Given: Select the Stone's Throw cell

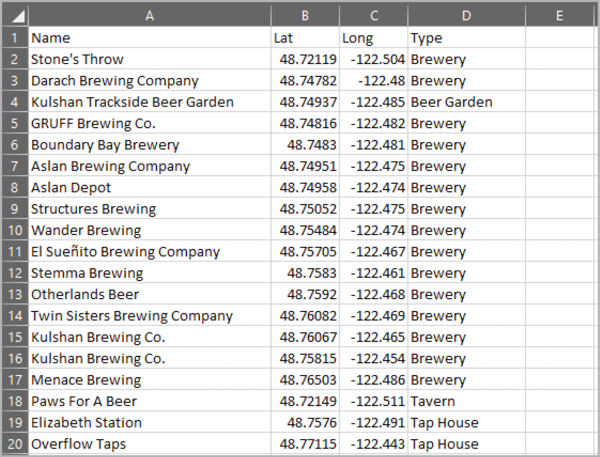Looking at the screenshot, I should click(149, 59).
